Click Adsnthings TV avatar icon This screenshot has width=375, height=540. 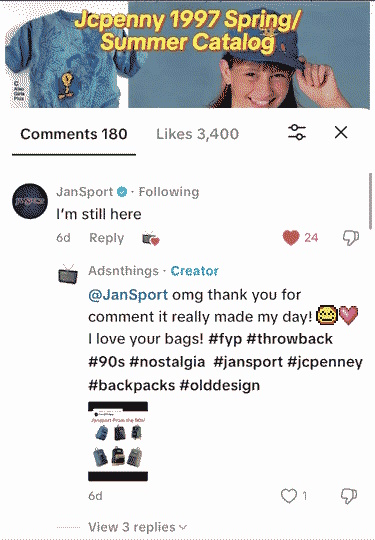[68, 274]
